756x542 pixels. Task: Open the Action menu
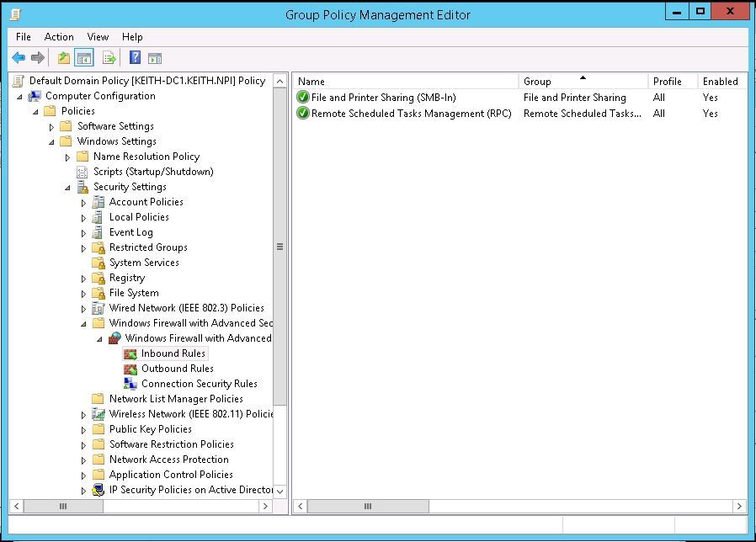click(59, 37)
